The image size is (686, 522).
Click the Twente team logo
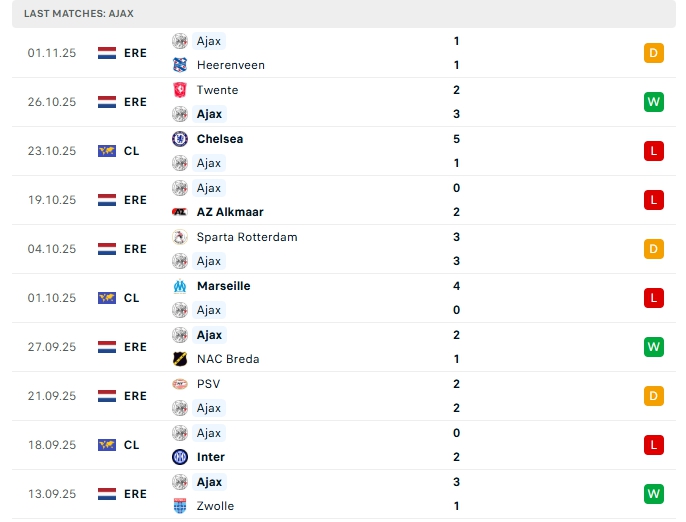coord(180,90)
